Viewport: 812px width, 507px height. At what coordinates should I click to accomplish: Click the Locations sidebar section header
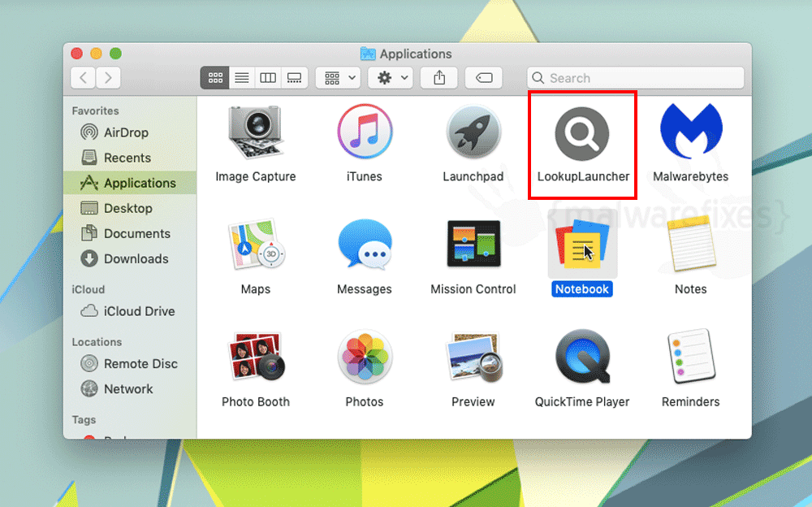[x=97, y=342]
